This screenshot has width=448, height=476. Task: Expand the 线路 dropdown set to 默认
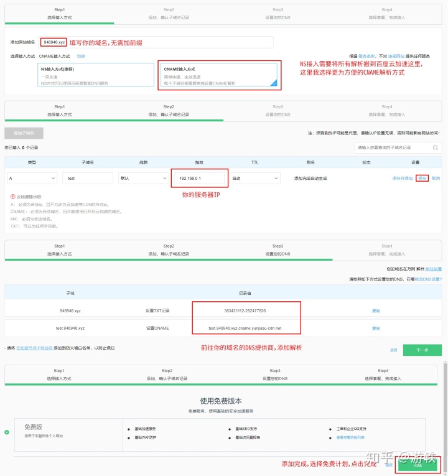pyautogui.click(x=142, y=178)
